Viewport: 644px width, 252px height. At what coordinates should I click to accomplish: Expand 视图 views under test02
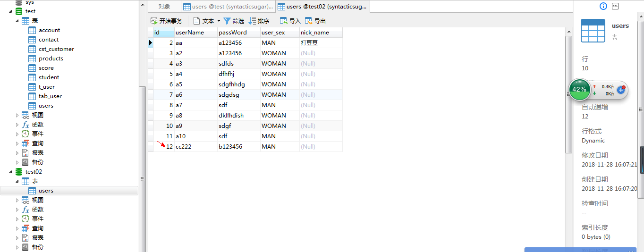(17, 200)
